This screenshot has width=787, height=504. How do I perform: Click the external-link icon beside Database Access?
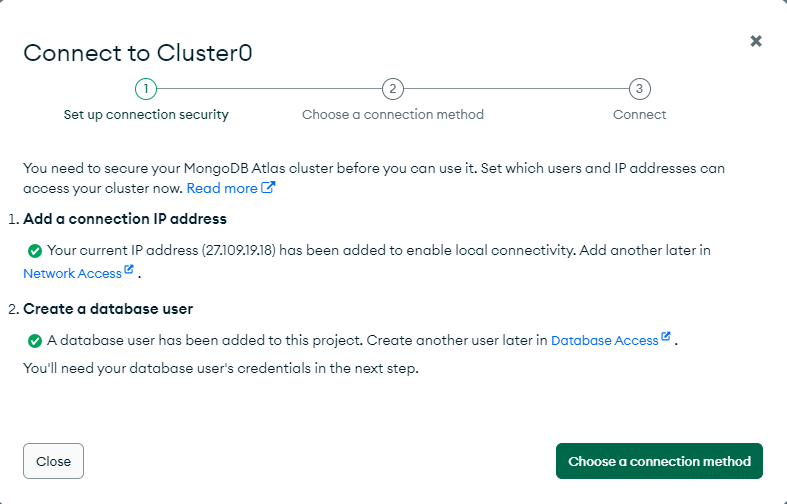click(x=666, y=338)
